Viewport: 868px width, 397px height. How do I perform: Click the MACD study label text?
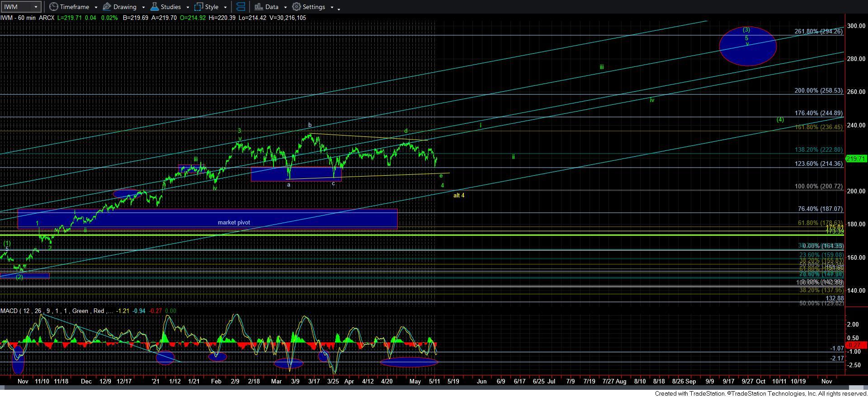click(57, 311)
